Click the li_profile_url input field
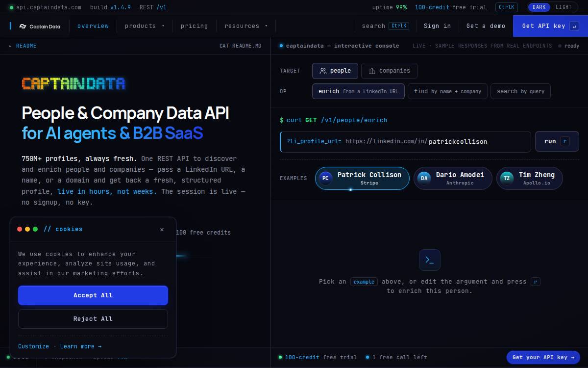 pos(405,141)
